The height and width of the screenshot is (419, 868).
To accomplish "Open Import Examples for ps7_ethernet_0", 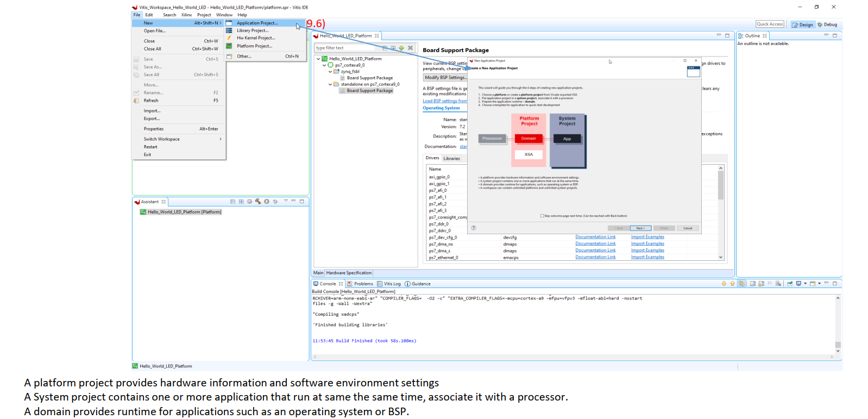I will [x=647, y=257].
